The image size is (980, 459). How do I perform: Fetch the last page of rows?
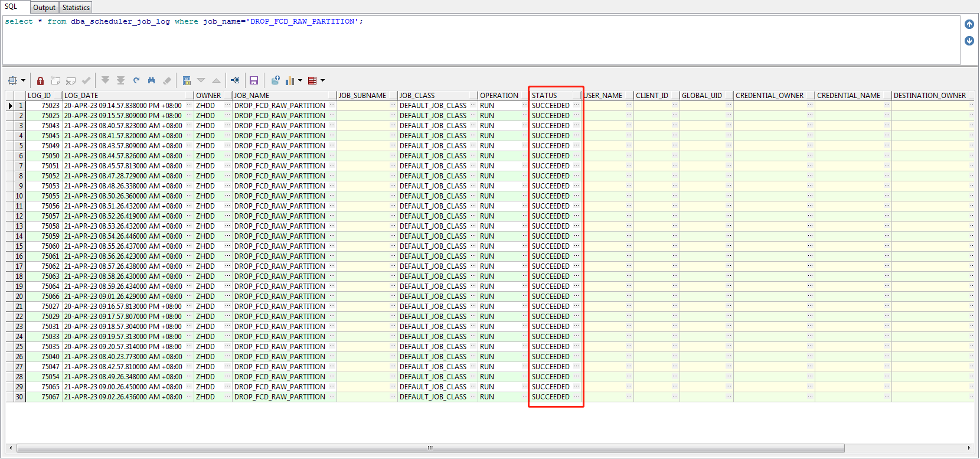coord(120,80)
